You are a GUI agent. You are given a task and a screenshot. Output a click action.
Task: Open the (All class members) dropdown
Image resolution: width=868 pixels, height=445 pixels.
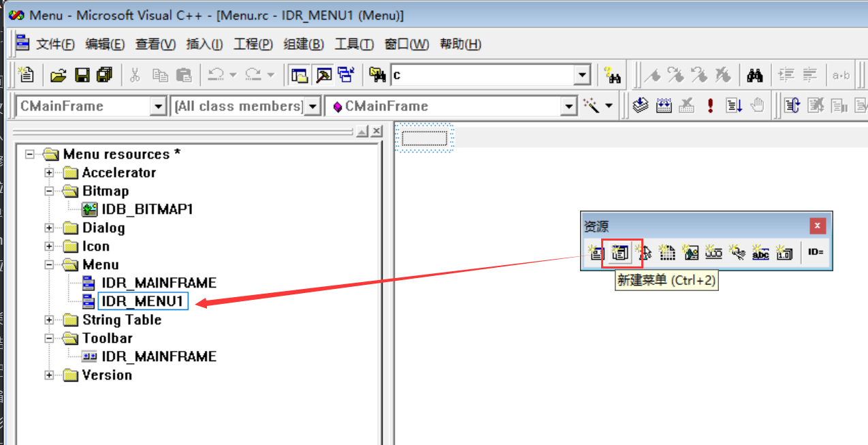click(313, 106)
